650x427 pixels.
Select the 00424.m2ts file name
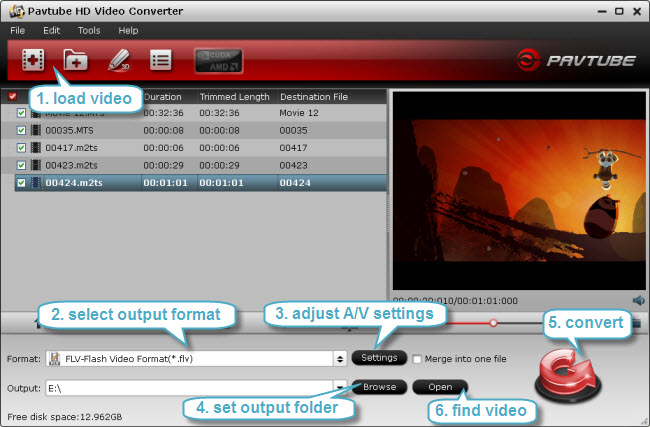tap(74, 183)
